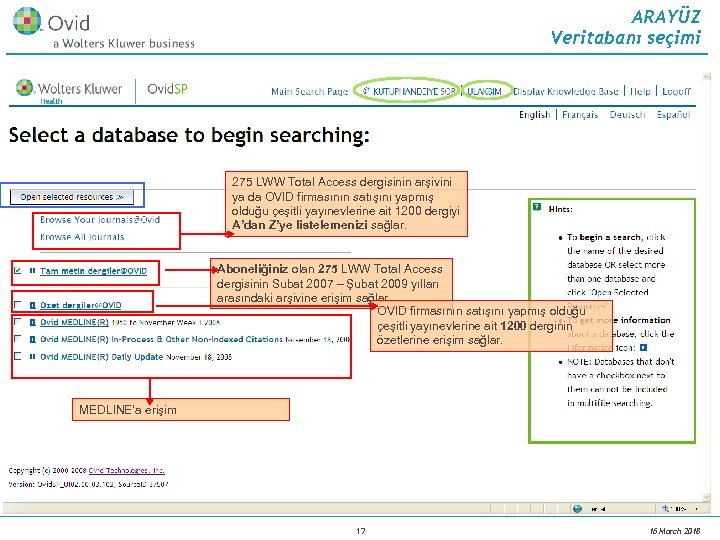
Task: Open the status bar zoom level control
Action: [x=680, y=508]
